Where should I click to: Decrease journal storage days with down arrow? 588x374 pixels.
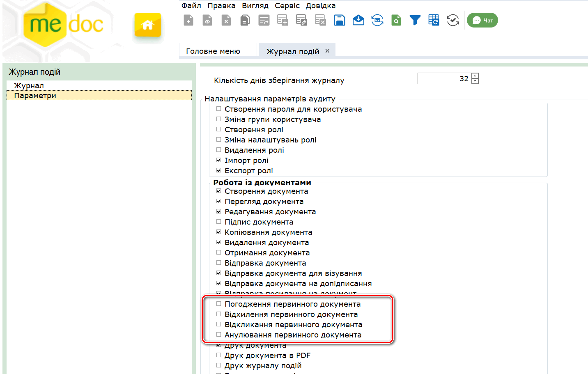point(475,81)
